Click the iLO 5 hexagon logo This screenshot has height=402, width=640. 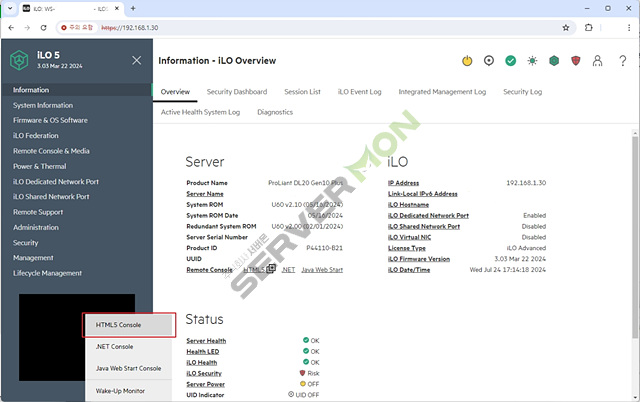click(x=19, y=60)
